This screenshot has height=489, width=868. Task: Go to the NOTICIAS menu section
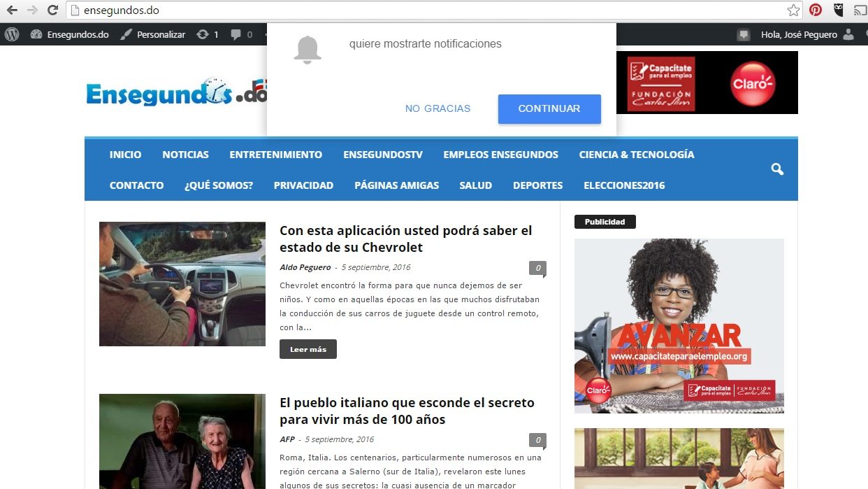pos(185,155)
